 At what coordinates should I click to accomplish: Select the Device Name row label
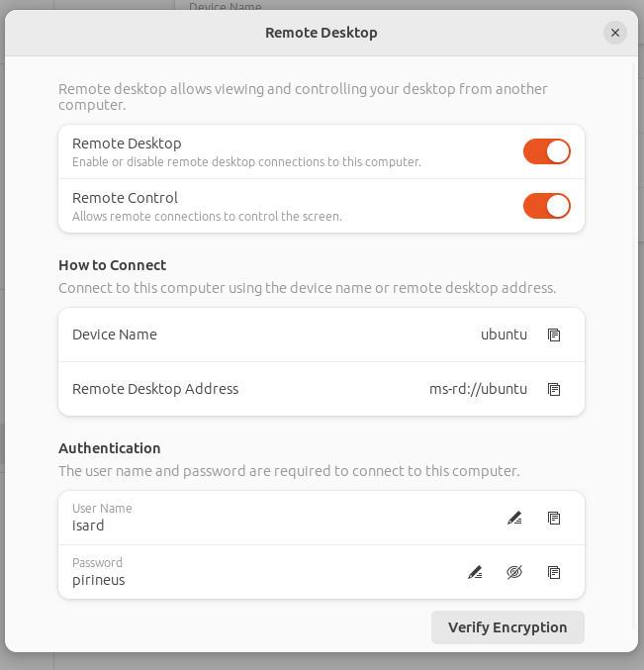tap(115, 335)
